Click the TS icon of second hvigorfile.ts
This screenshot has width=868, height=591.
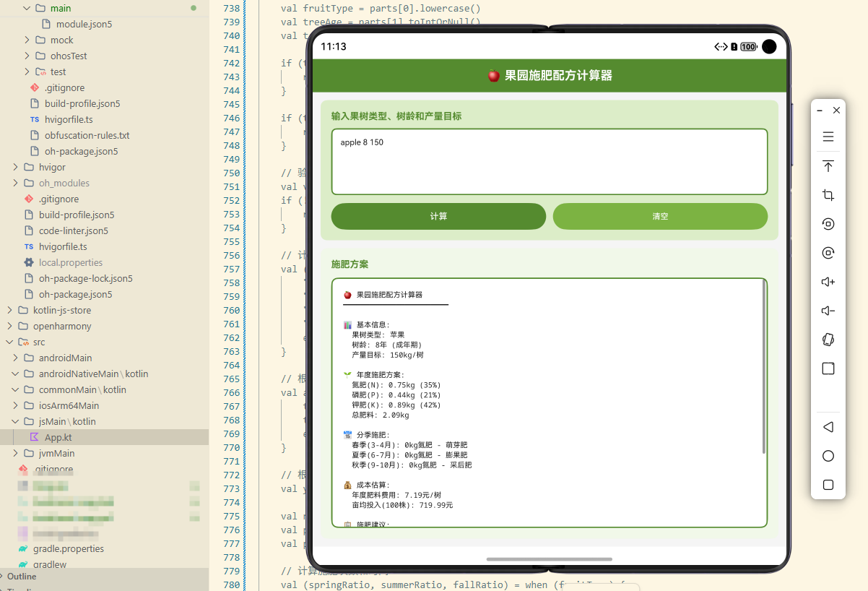(29, 246)
